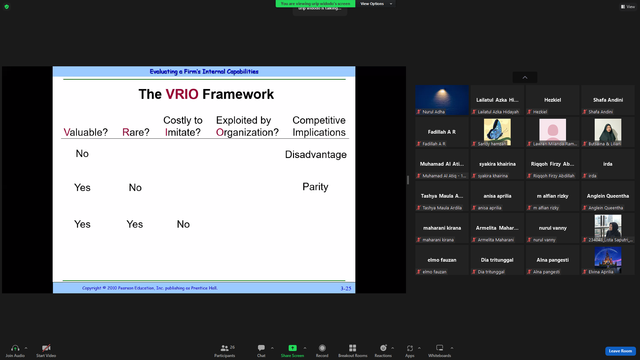Select Hezkiel's participant tile
This screenshot has height=360, width=640.
click(552, 100)
